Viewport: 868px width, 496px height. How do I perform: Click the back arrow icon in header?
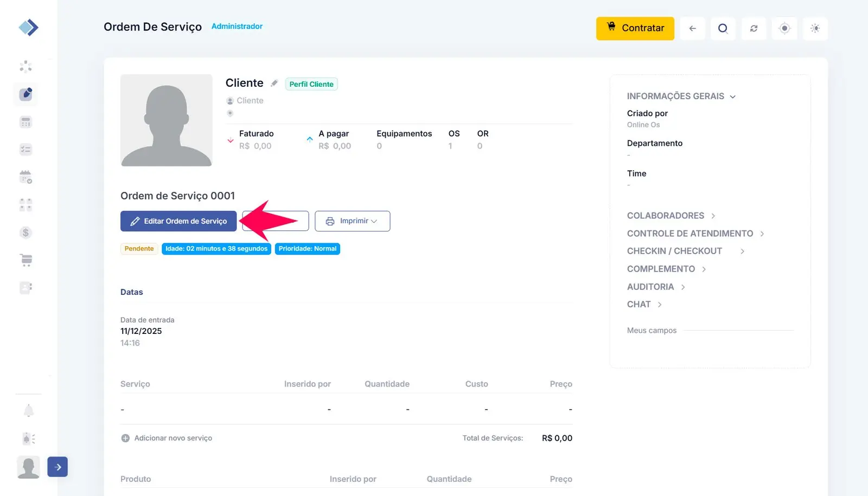(x=692, y=28)
